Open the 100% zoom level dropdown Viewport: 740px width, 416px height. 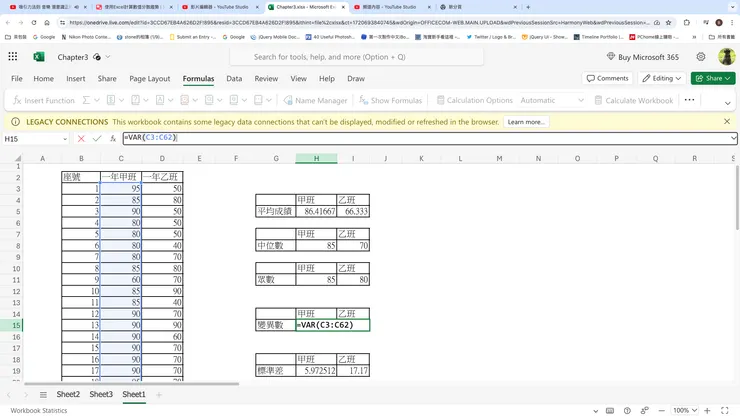tap(685, 410)
